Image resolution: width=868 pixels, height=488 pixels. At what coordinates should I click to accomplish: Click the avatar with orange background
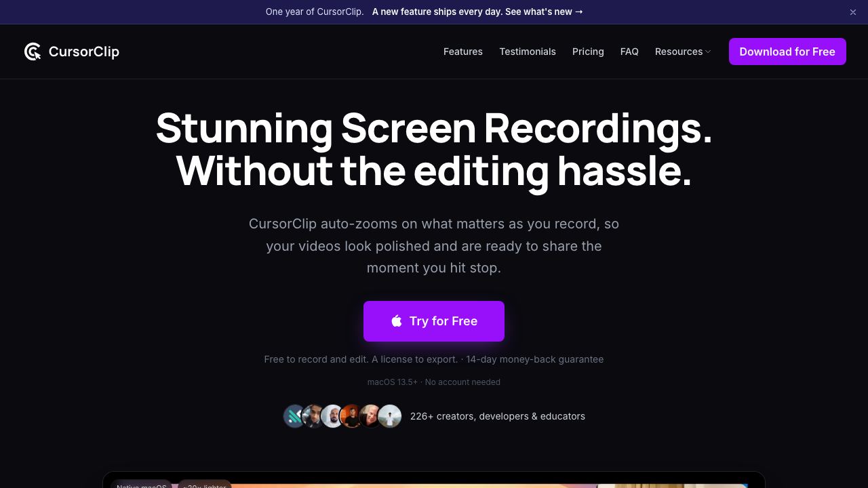click(x=352, y=416)
